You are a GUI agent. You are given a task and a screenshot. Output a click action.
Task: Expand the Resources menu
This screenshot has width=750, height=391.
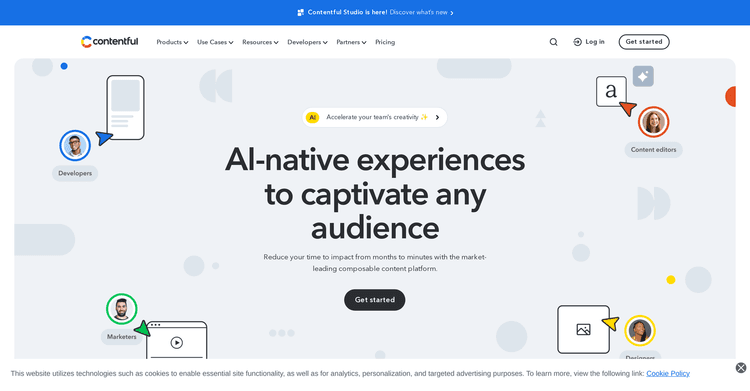point(260,42)
